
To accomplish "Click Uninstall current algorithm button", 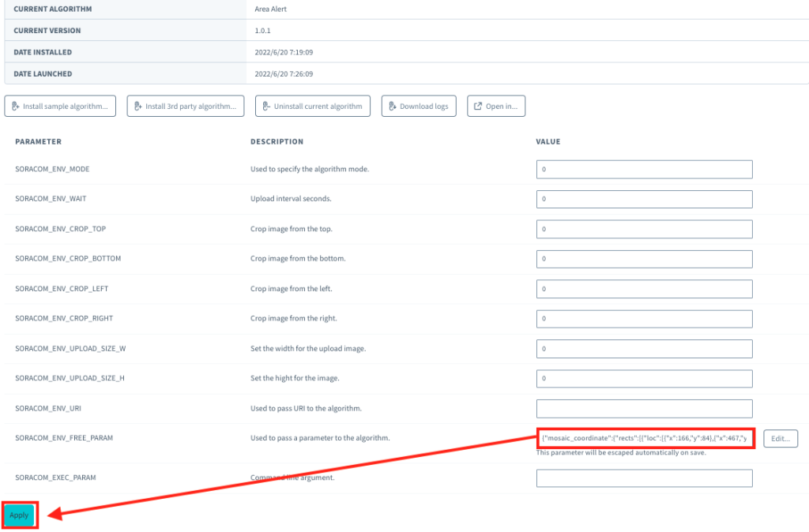I will (x=313, y=107).
